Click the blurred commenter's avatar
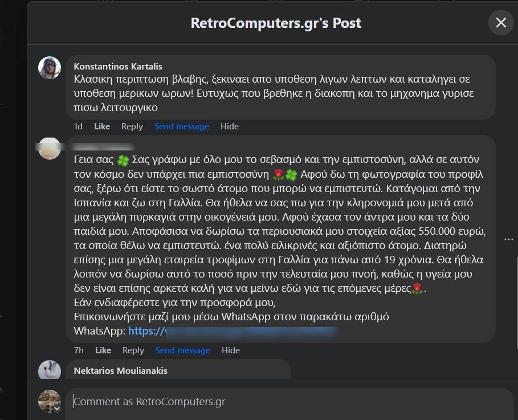518x420 pixels. pos(50,148)
